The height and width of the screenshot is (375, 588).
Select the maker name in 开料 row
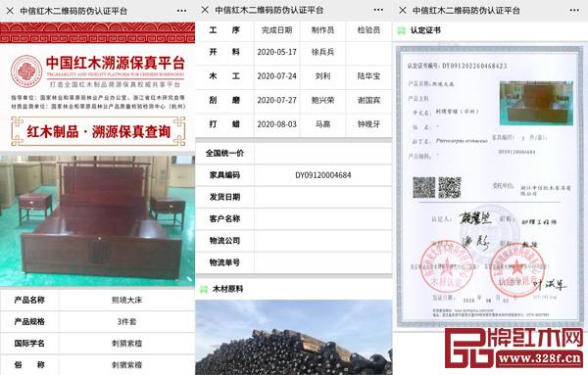click(322, 52)
